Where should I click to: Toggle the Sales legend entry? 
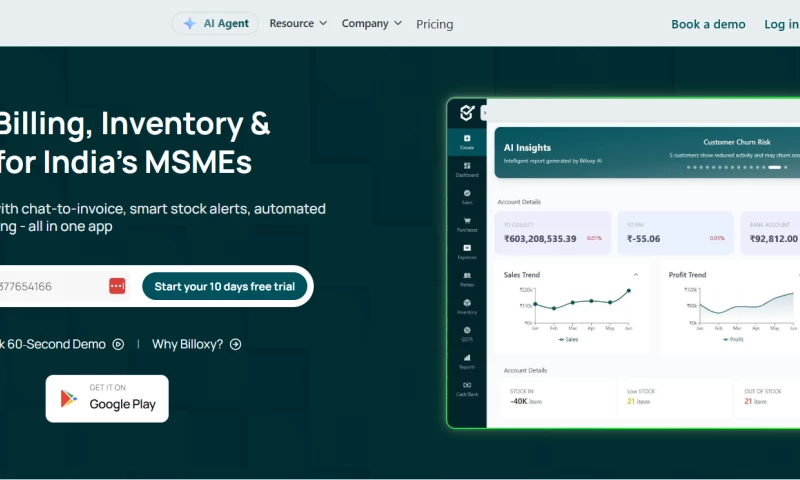[568, 339]
